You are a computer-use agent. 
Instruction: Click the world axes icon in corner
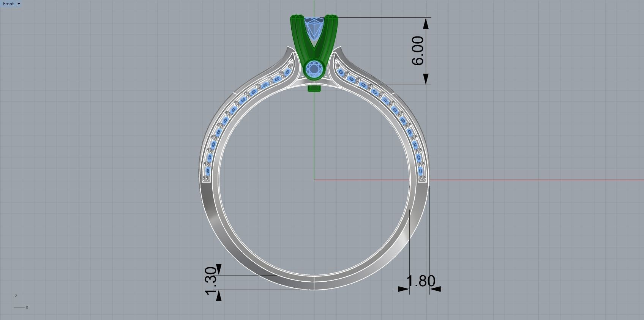tap(21, 301)
